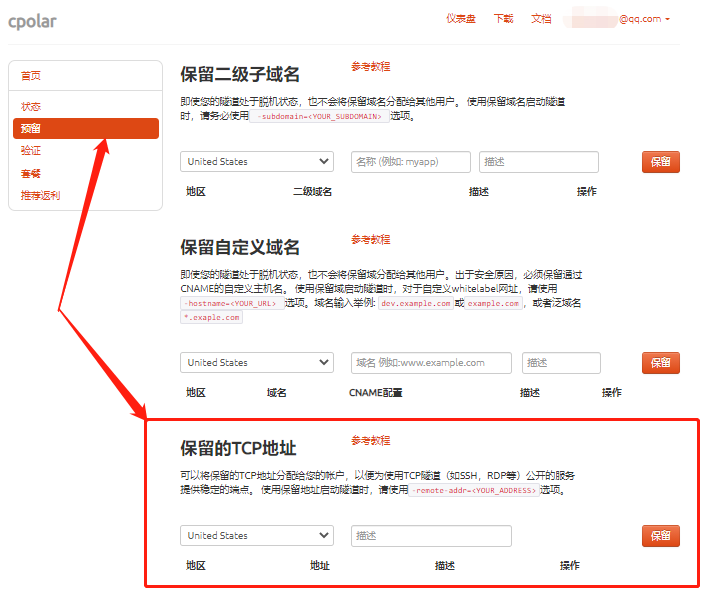Open the 文档 documentation link
711x597 pixels.
click(541, 18)
